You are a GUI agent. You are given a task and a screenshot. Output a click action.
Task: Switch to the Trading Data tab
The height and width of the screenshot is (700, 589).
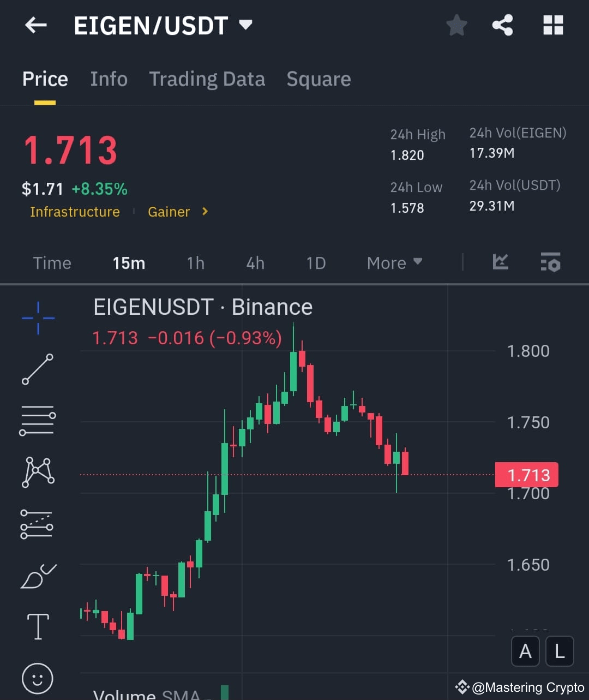[x=207, y=79]
